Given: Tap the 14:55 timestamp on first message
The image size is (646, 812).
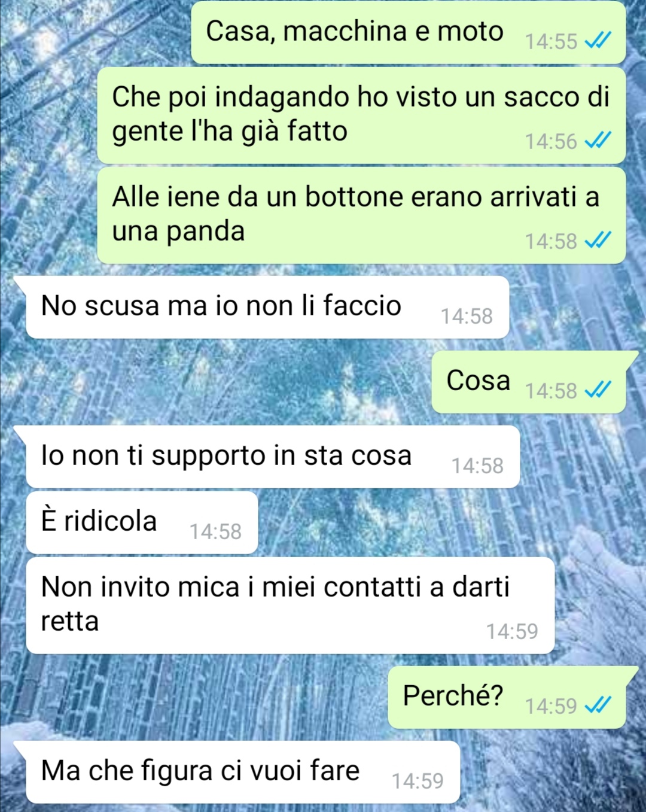Looking at the screenshot, I should pos(551,41).
